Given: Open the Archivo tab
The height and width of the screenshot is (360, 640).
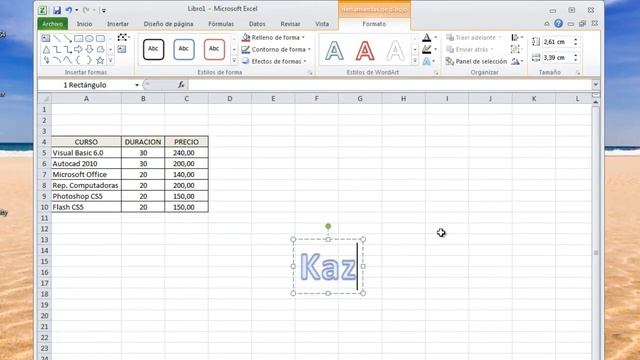Looking at the screenshot, I should pyautogui.click(x=53, y=24).
